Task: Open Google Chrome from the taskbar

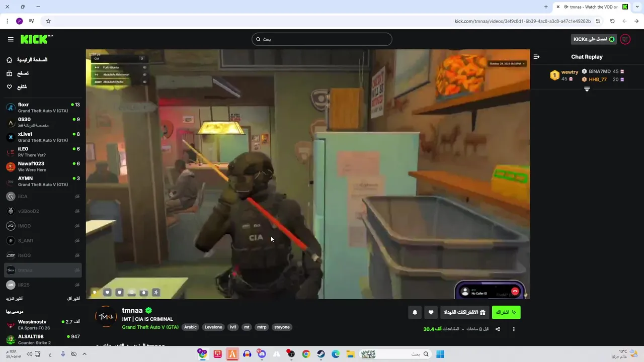Action: point(306,354)
